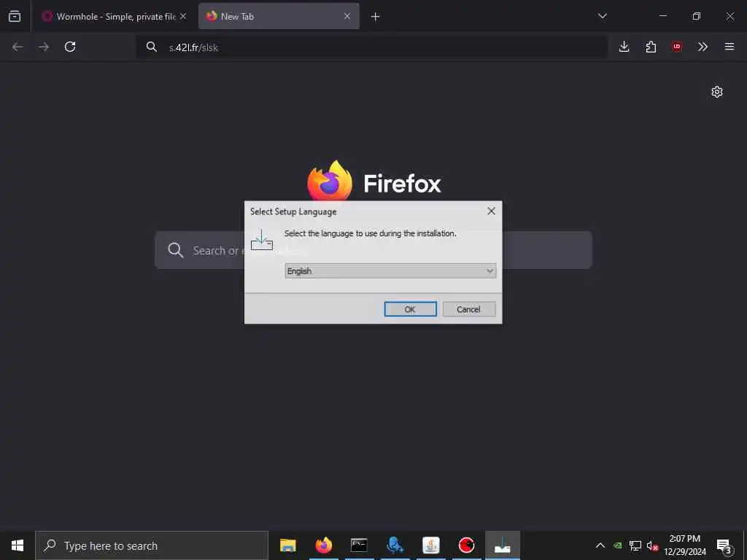Open the extensions puzzle icon
This screenshot has width=747, height=560.
pyautogui.click(x=651, y=47)
